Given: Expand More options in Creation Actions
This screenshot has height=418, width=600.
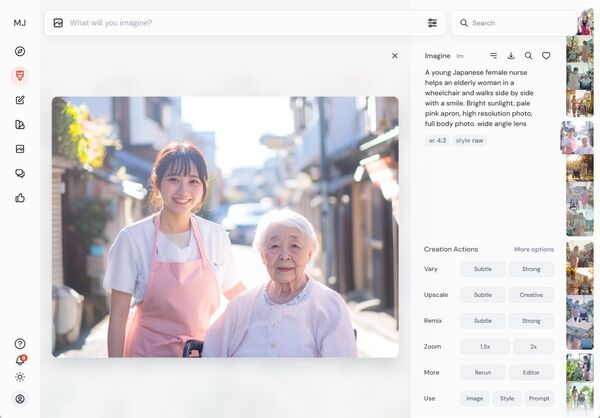Looking at the screenshot, I should pos(534,249).
